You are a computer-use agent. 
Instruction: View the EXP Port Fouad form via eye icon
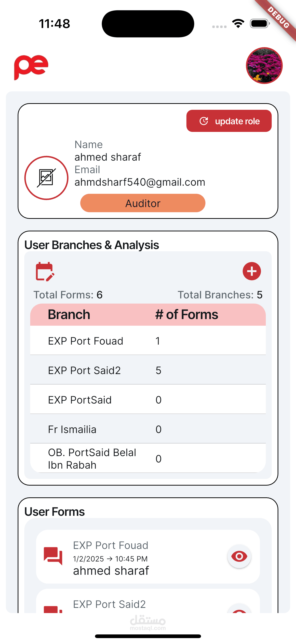239,556
